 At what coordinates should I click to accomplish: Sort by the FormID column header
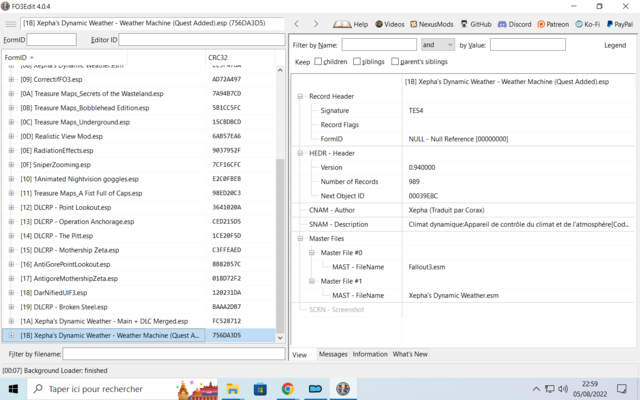pyautogui.click(x=64, y=58)
